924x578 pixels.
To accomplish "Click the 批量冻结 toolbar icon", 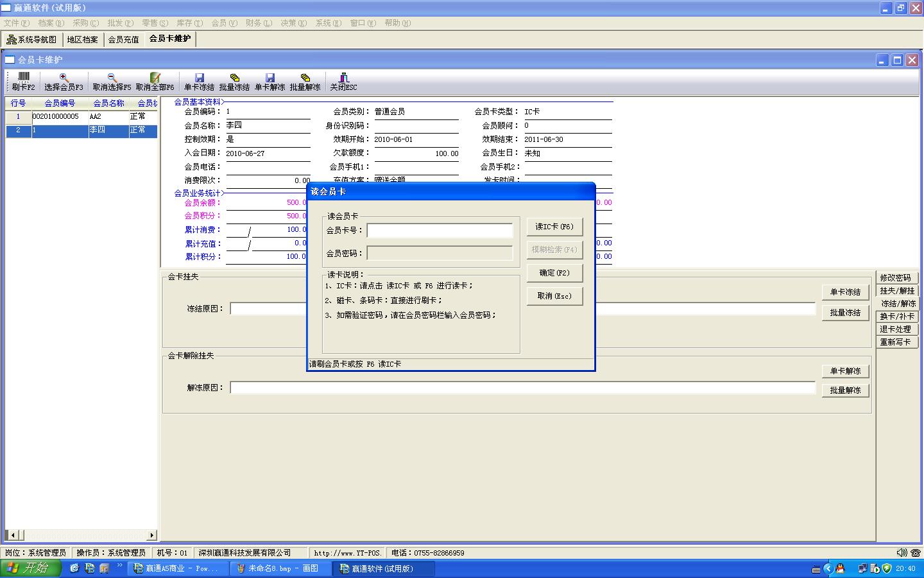I will [234, 78].
